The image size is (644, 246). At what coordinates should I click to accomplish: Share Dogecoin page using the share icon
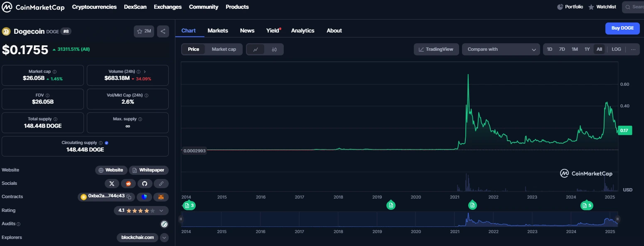pos(162,31)
